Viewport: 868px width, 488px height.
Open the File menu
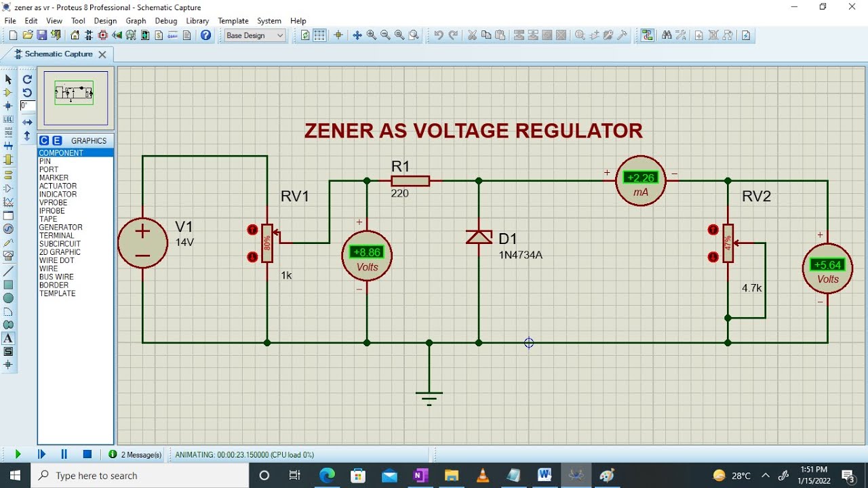click(10, 21)
